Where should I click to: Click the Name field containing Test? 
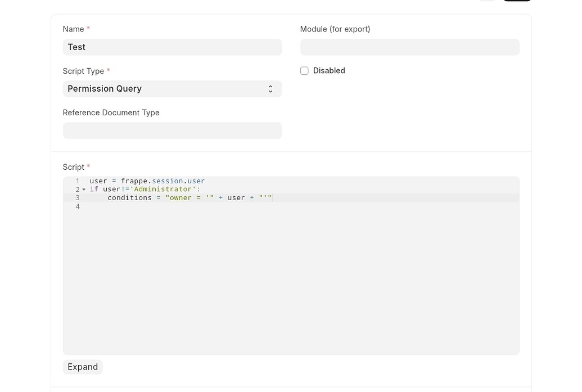click(172, 47)
